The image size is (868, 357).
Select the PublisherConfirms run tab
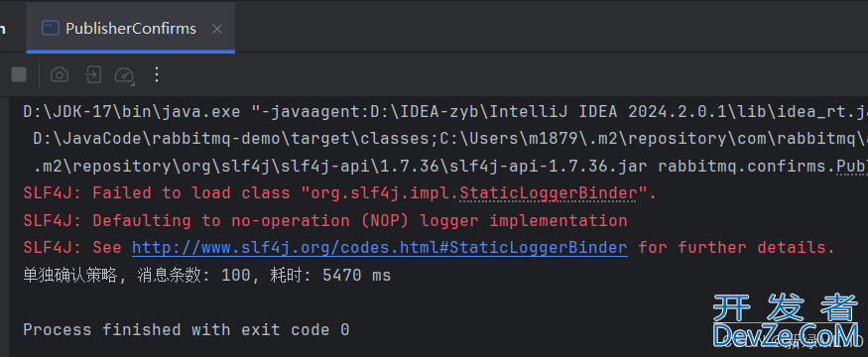(x=130, y=29)
